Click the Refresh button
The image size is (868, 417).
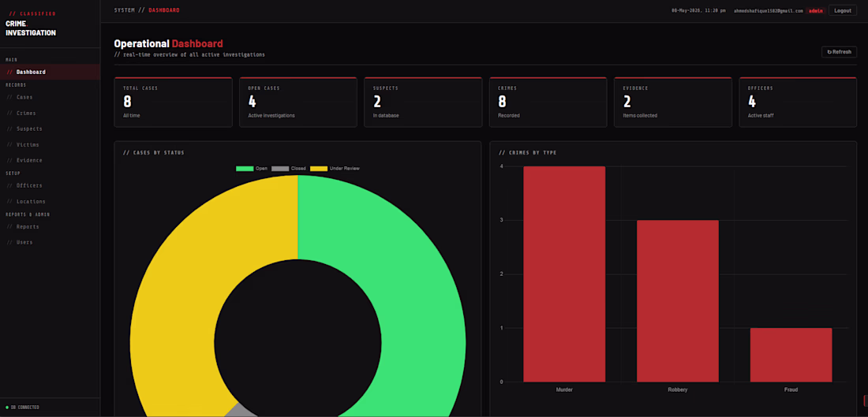point(840,52)
